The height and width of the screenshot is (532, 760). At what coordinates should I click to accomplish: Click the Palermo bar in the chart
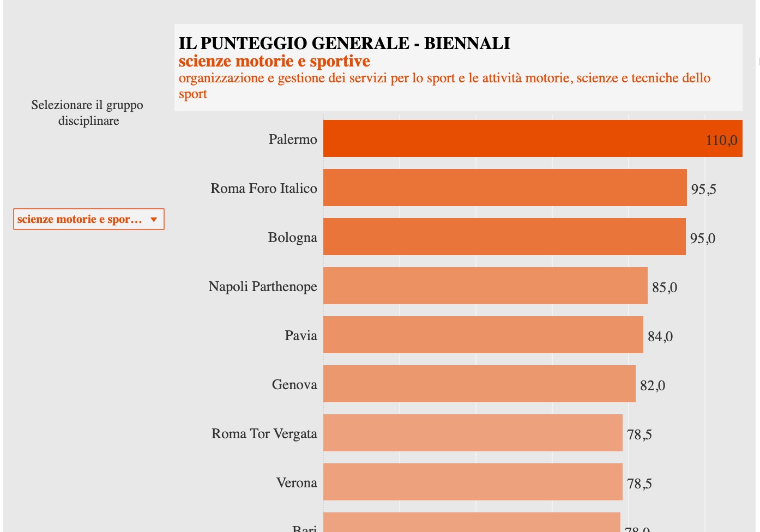[532, 138]
